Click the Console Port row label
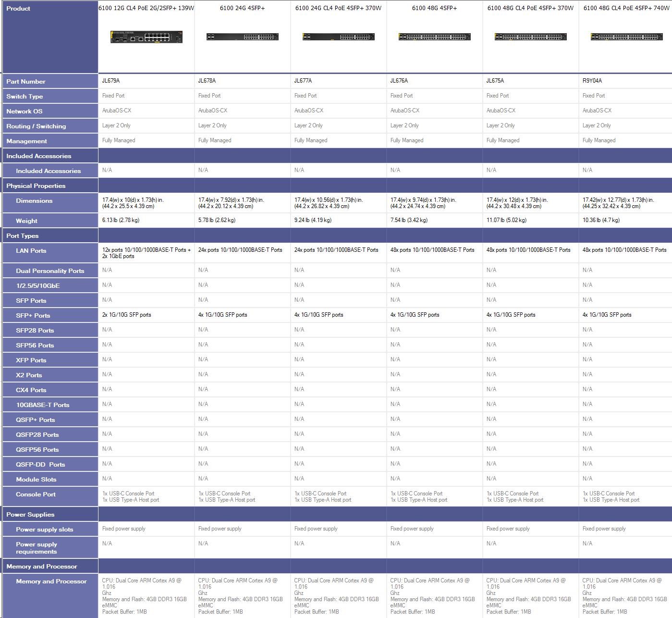 pyautogui.click(x=36, y=494)
